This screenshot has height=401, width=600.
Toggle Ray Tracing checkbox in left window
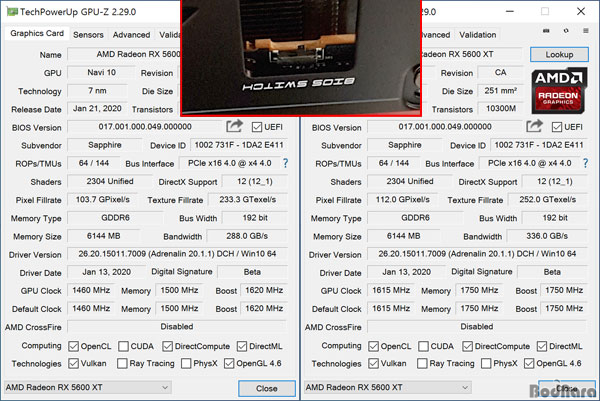click(122, 363)
